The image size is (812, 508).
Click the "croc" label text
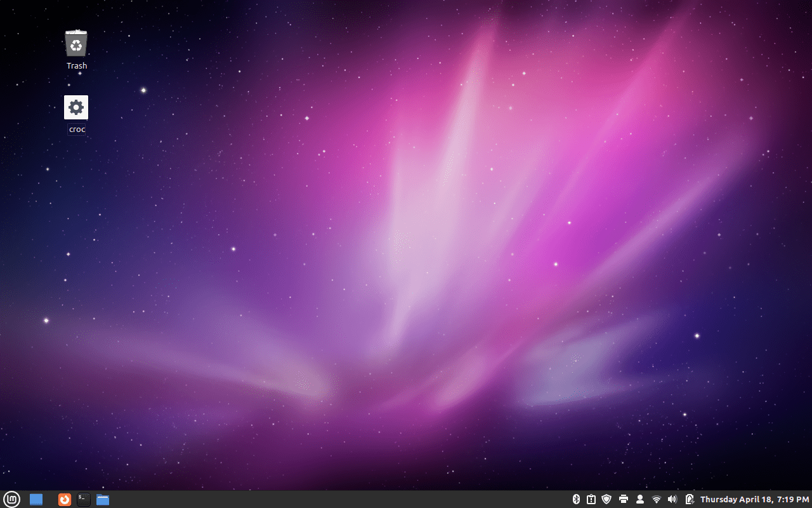(77, 130)
